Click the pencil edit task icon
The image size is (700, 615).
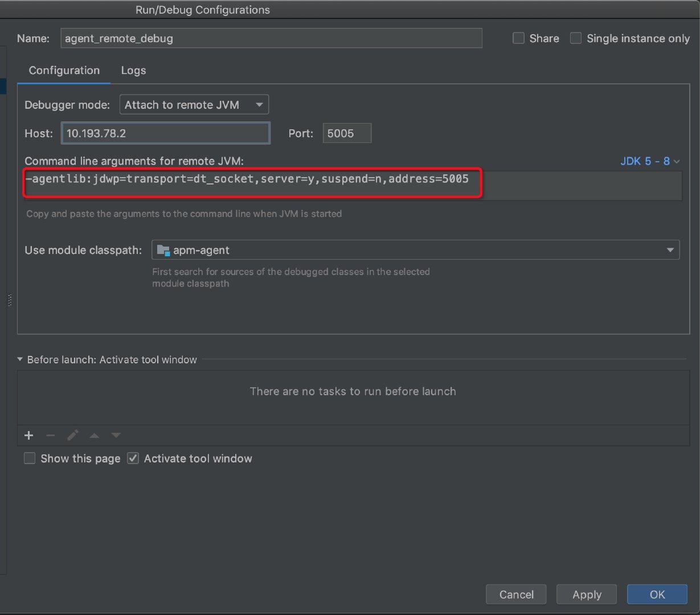72,436
